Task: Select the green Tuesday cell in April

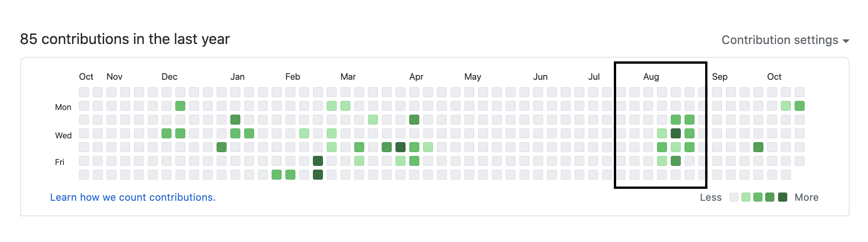Action: (414, 120)
